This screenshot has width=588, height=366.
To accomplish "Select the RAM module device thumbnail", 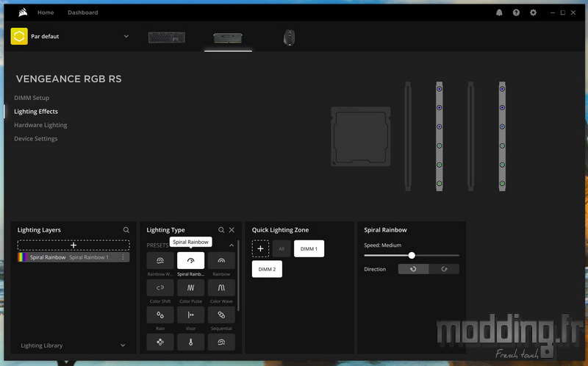I will tap(228, 38).
